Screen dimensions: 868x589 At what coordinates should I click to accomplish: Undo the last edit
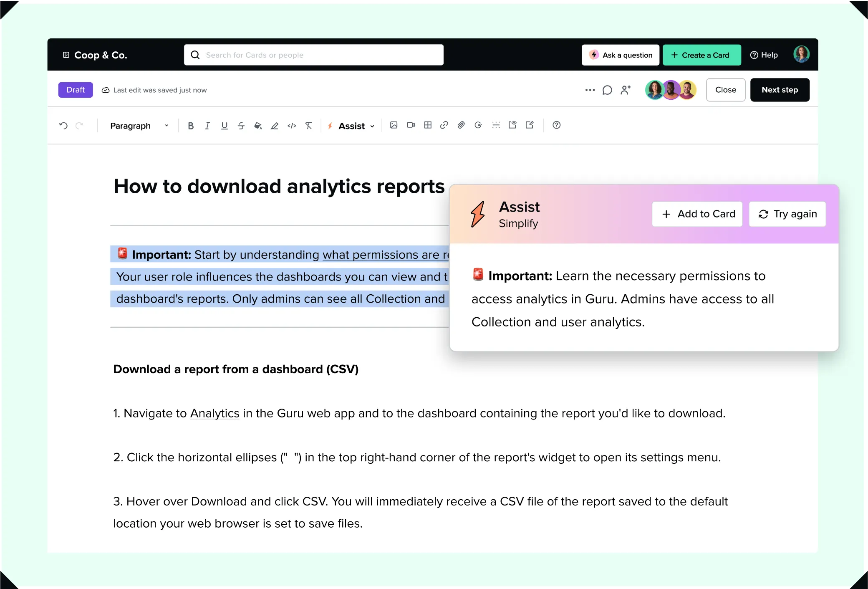[x=63, y=125]
